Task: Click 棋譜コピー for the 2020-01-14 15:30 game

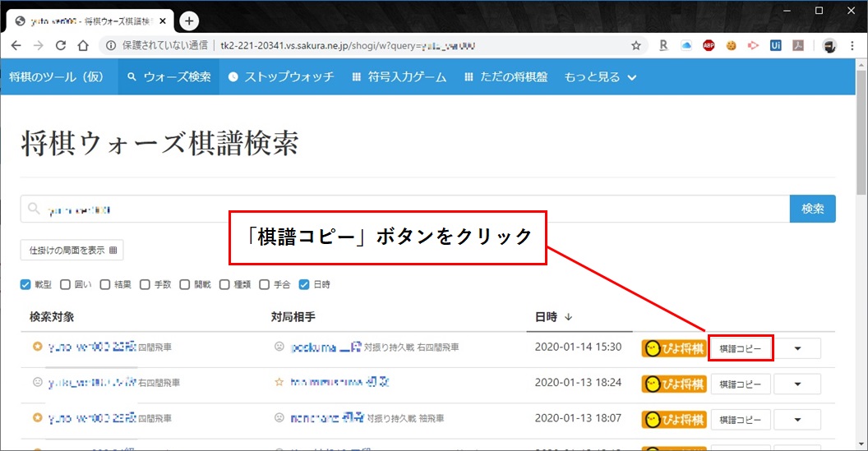Action: pyautogui.click(x=741, y=348)
